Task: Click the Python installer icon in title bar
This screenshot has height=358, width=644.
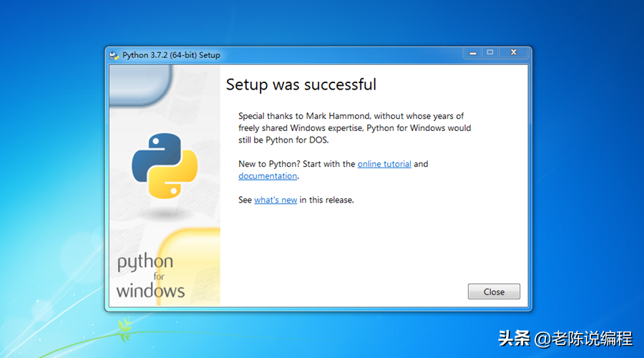Action: 114,55
